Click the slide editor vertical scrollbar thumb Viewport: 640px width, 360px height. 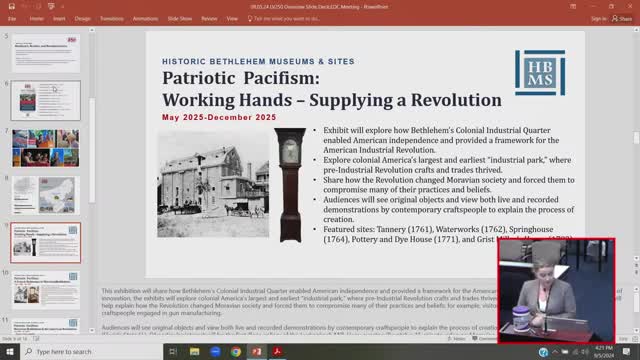(636, 138)
